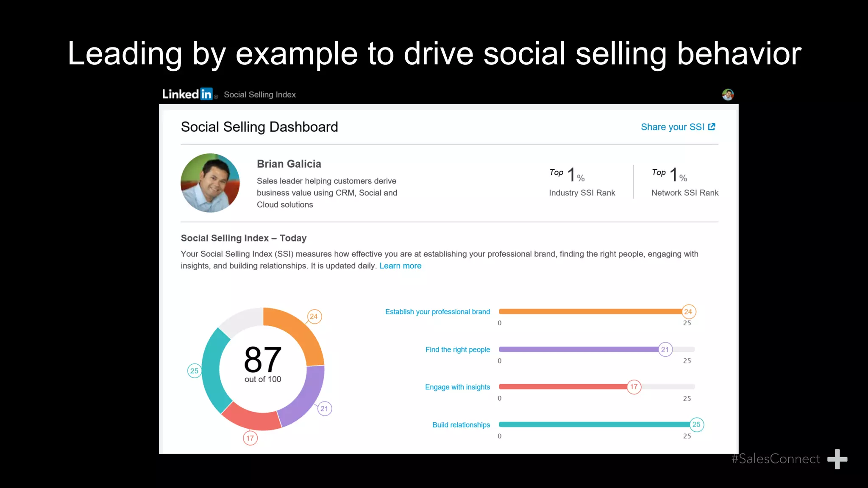Viewport: 868px width, 488px height.
Task: Click the Social Selling Index header label
Action: (260, 94)
